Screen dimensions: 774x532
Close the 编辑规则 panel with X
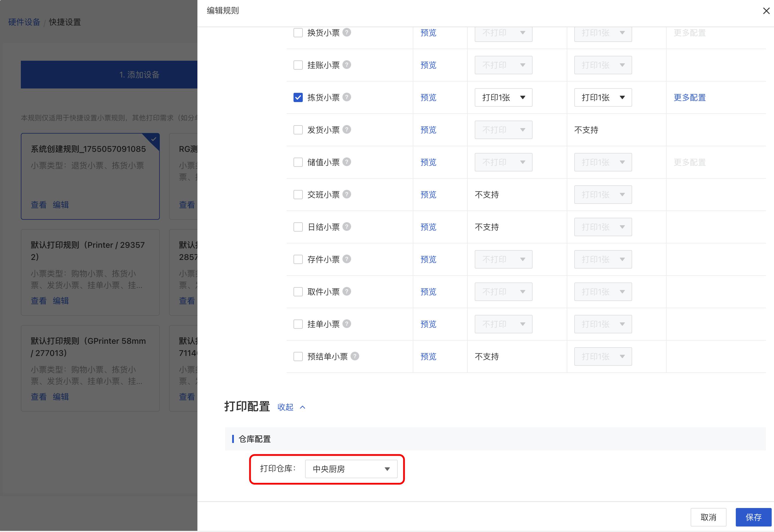766,11
